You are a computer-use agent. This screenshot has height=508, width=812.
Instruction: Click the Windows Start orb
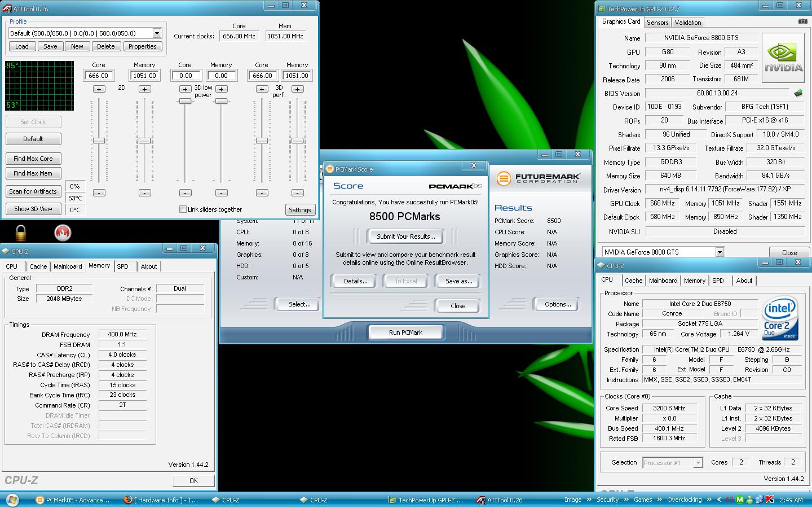12,500
